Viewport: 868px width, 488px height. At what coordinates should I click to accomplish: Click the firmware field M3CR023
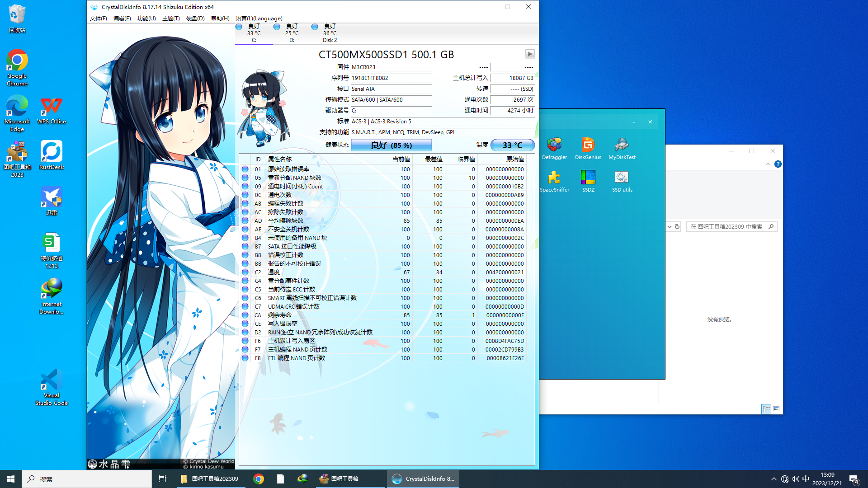(x=391, y=67)
